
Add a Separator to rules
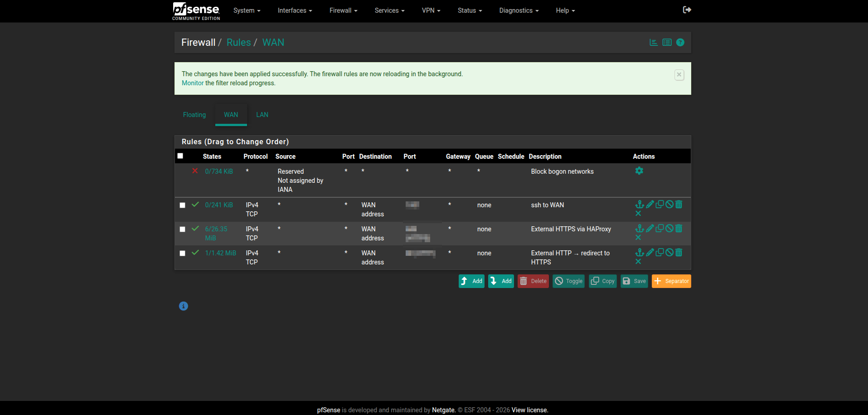pyautogui.click(x=671, y=281)
